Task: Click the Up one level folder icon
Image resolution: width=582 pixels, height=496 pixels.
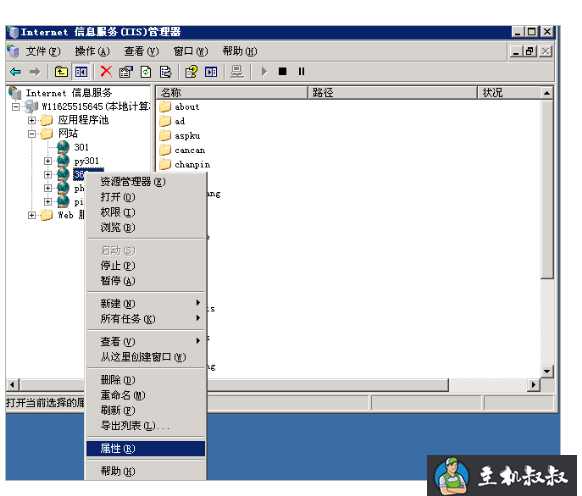Action: 61,71
